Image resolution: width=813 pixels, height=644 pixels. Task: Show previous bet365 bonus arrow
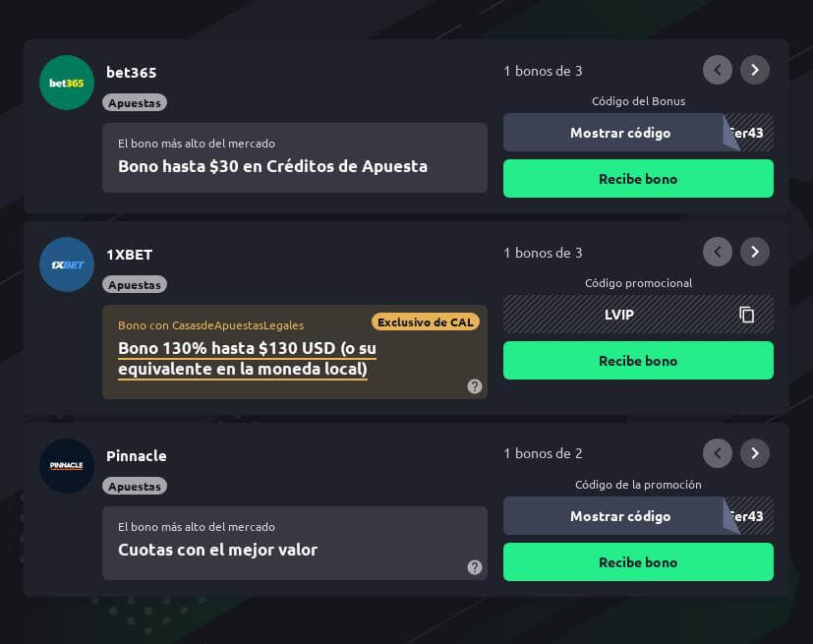(718, 70)
